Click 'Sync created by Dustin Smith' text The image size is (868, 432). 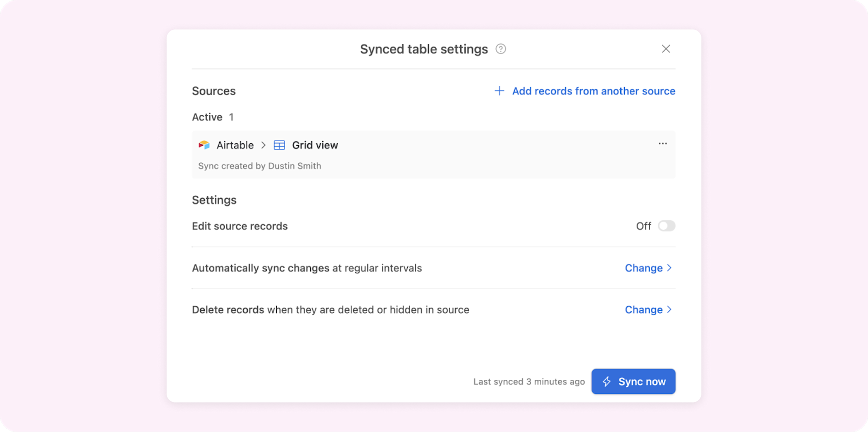tap(259, 166)
